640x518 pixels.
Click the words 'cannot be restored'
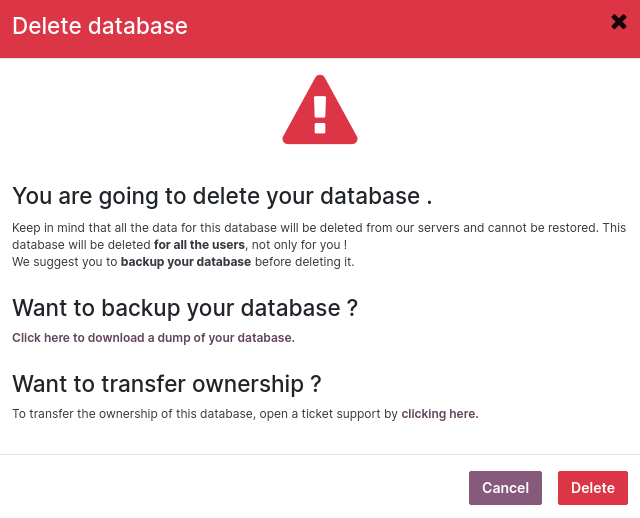coord(555,228)
